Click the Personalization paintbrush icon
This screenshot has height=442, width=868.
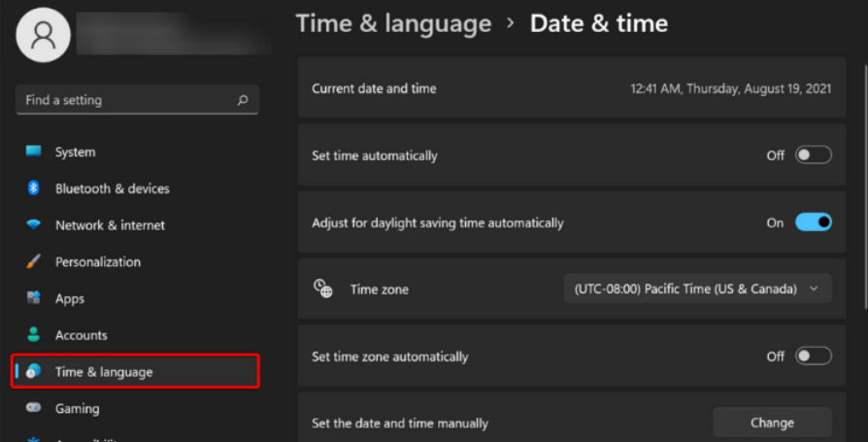click(x=34, y=262)
